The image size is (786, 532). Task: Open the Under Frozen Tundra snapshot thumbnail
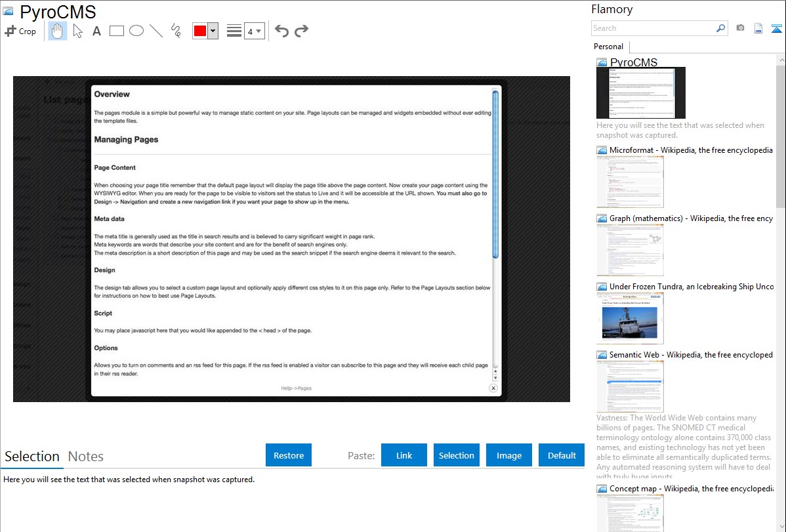pos(630,318)
